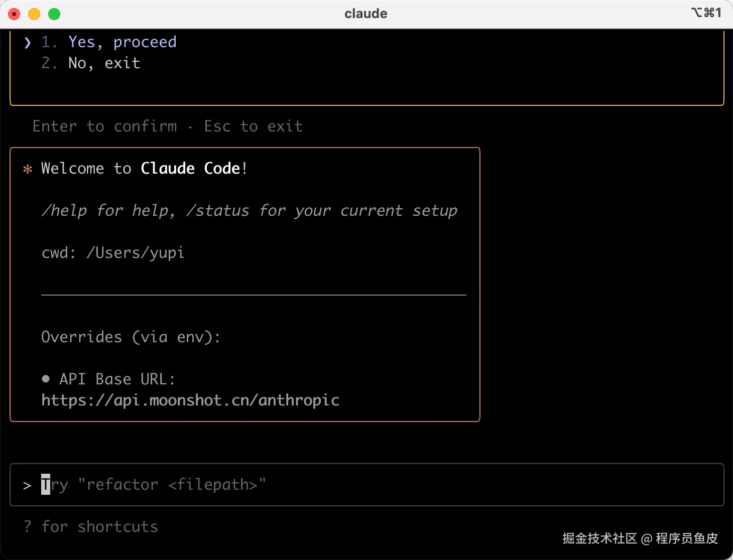Select option 1 "Yes, proceed"

point(122,42)
